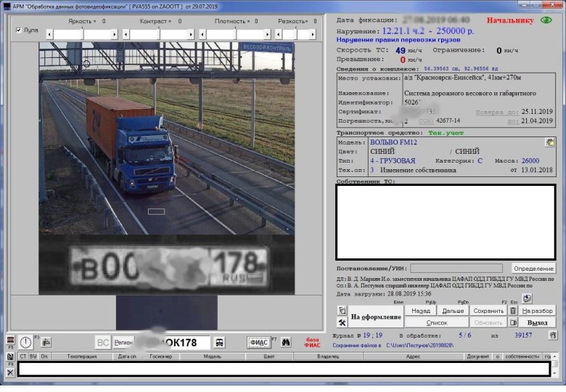The height and width of the screenshot is (392, 566).
Task: Click the globe icon next to upload date
Action: click(x=527, y=298)
